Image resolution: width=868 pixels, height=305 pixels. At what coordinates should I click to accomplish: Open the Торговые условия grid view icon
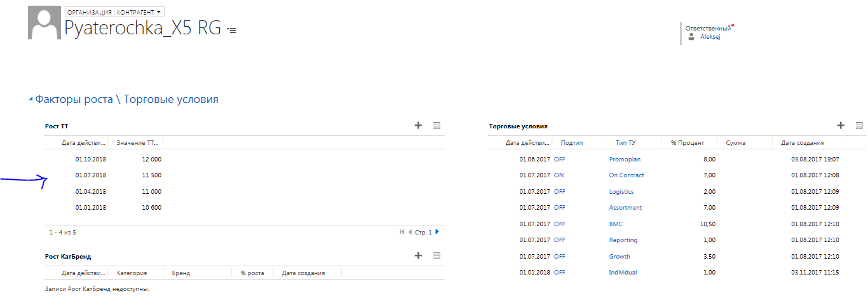pos(859,126)
